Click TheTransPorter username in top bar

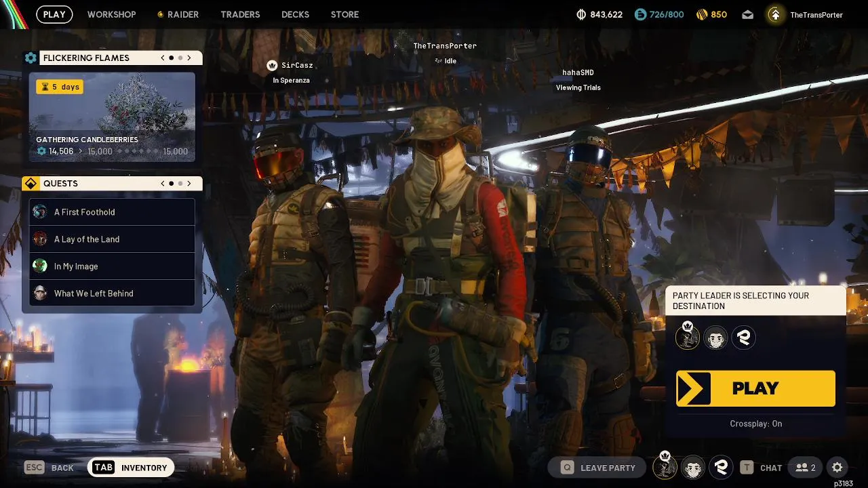(816, 14)
